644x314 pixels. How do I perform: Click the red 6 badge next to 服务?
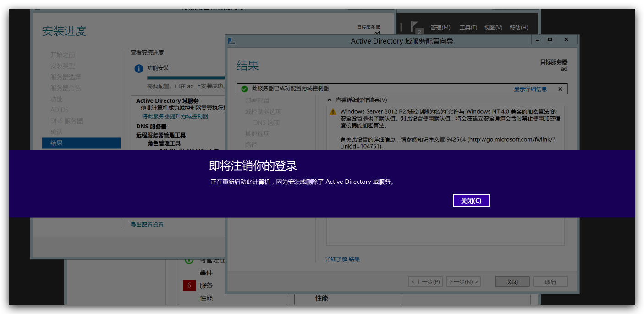pyautogui.click(x=189, y=286)
